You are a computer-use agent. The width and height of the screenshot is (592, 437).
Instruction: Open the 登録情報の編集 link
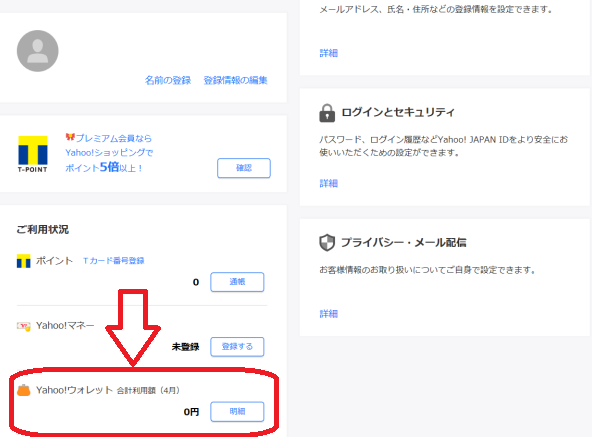(x=236, y=80)
